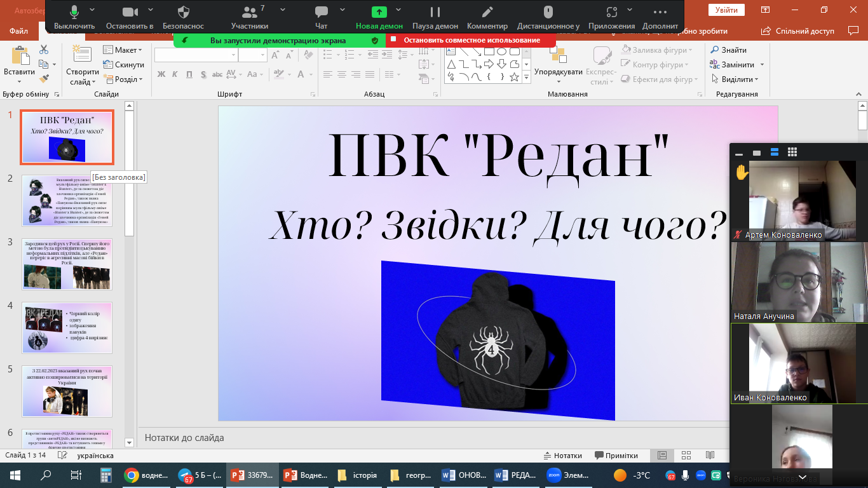This screenshot has width=868, height=488.
Task: Click Остановить совместное использование button
Action: 471,40
